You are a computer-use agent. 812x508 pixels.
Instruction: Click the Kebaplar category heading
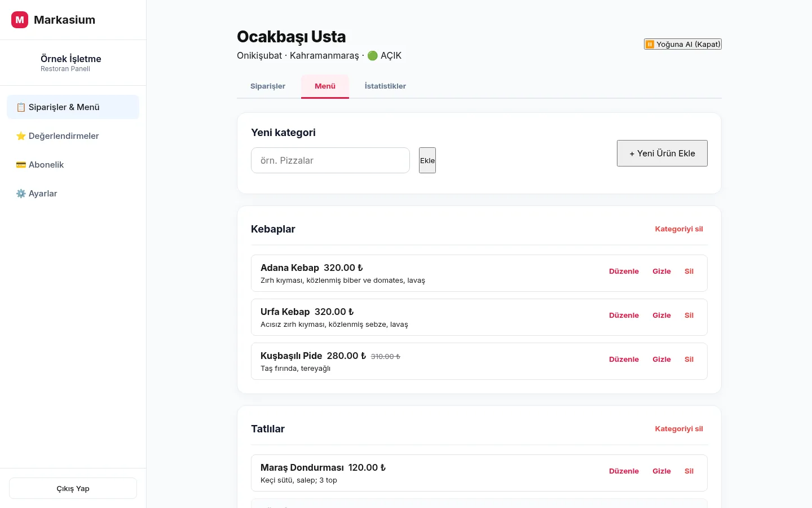(273, 229)
